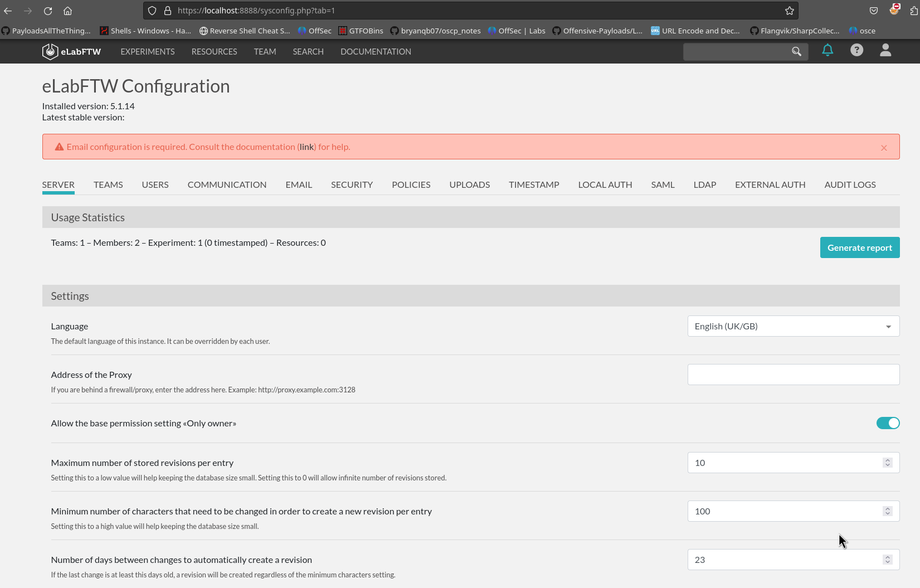Image resolution: width=920 pixels, height=588 pixels.
Task: Switch to the LOCAL AUTH tab
Action: pos(605,184)
